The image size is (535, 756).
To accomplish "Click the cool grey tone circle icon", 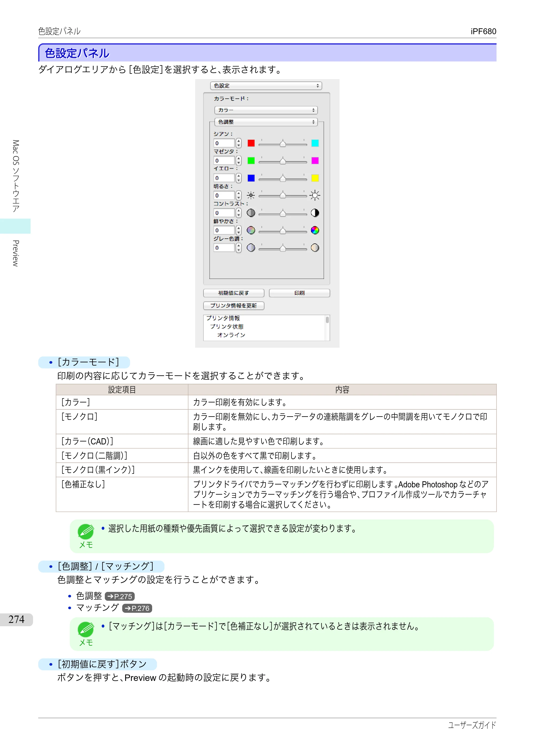I will click(251, 248).
